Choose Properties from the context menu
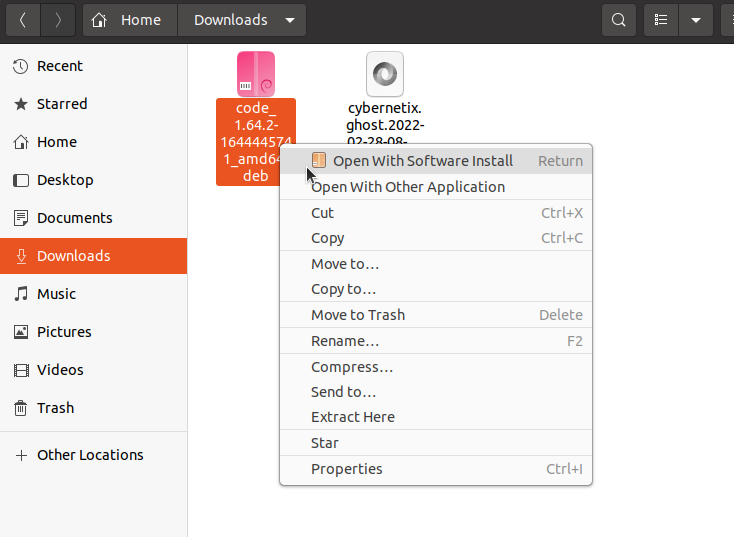The width and height of the screenshot is (734, 537). point(347,469)
